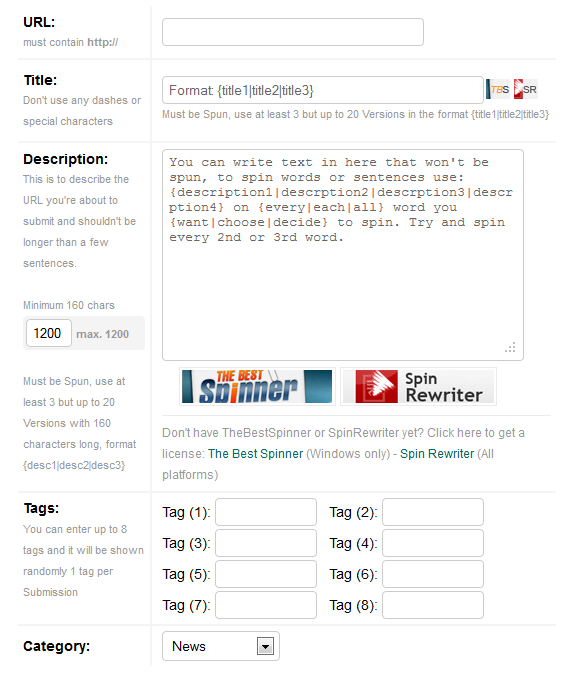
Task: Focus the Tag (7) field
Action: click(266, 605)
